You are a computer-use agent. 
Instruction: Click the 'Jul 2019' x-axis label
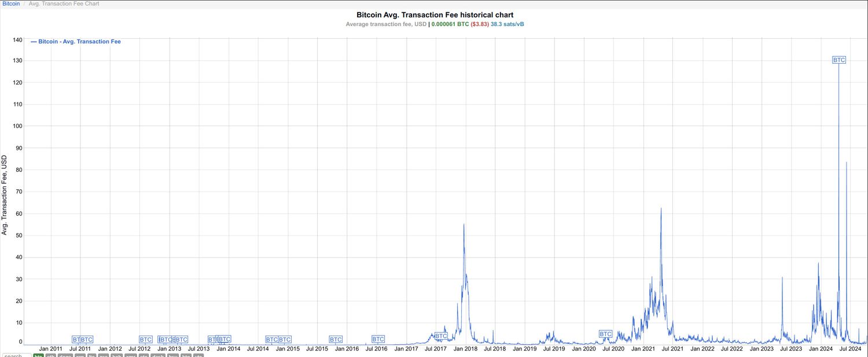pyautogui.click(x=554, y=349)
